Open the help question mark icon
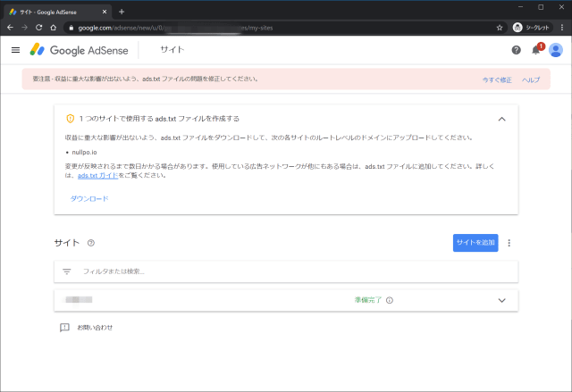 [516, 50]
